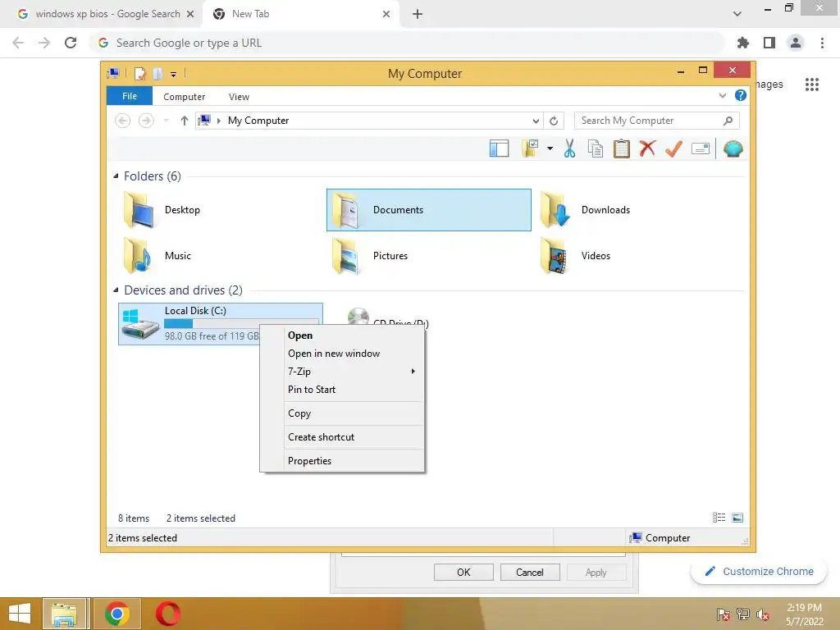The image size is (840, 630).
Task: Click the Explorer Back arrow button
Action: (x=123, y=121)
